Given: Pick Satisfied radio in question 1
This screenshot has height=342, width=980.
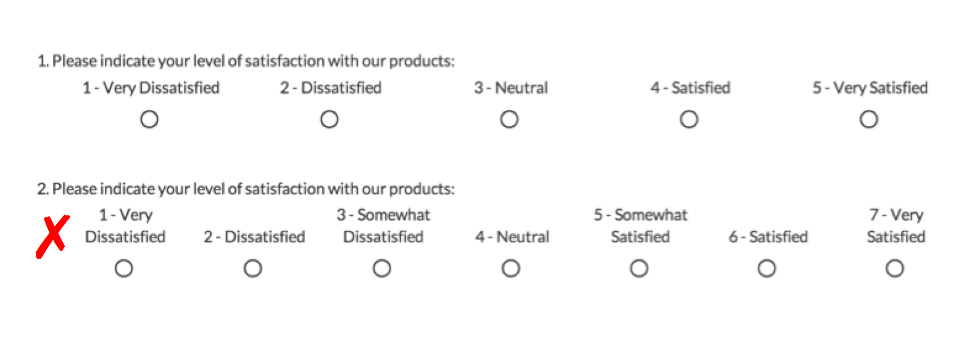Looking at the screenshot, I should pos(689,119).
